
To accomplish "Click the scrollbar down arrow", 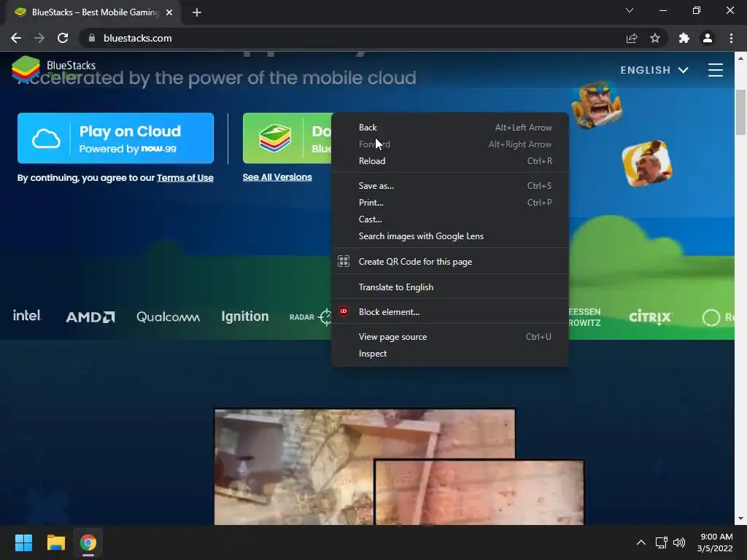I will [740, 518].
